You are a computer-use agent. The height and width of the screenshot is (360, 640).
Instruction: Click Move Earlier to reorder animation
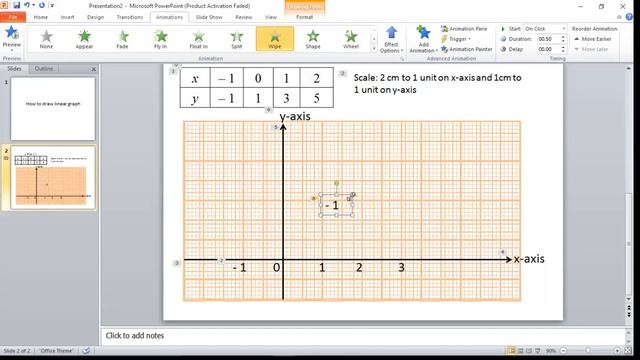click(x=593, y=39)
